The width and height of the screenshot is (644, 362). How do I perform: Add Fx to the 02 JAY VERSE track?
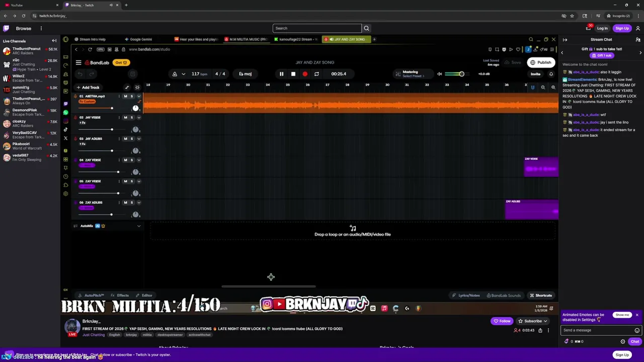click(83, 123)
